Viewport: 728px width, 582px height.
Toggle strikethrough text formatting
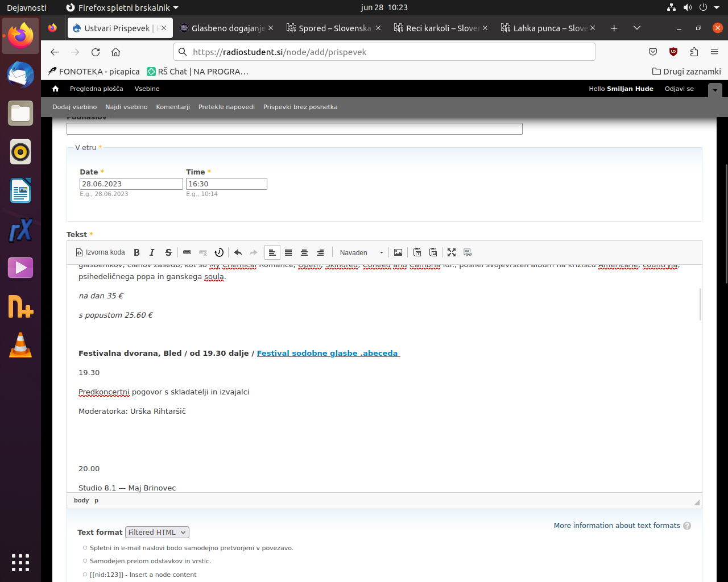(168, 252)
